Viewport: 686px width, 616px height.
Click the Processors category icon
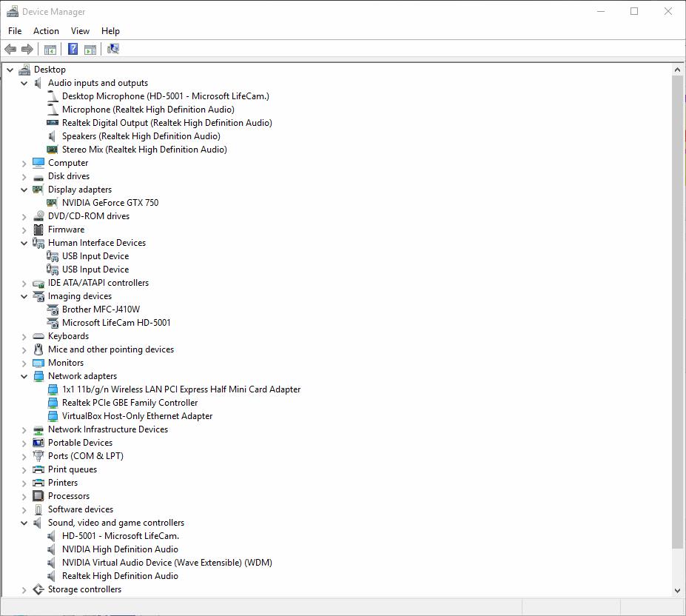tap(38, 496)
